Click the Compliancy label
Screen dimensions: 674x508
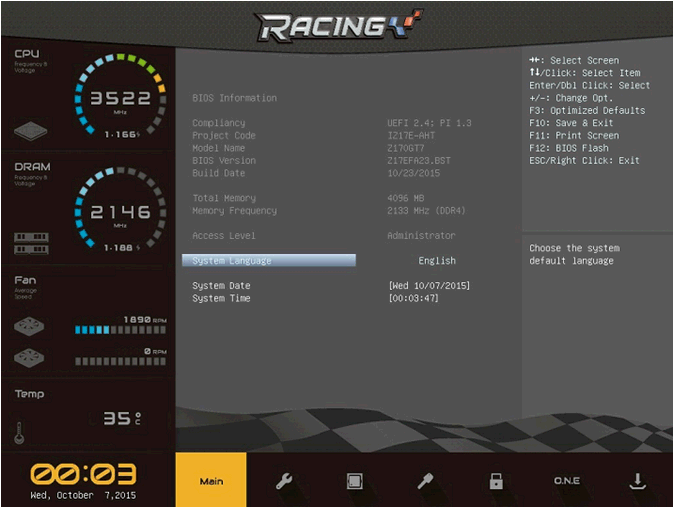218,123
